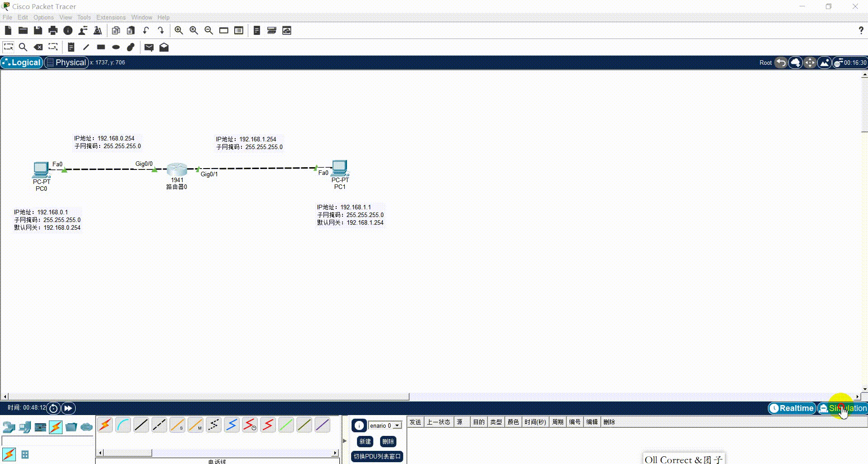Click the scenario info icon

[x=359, y=425]
